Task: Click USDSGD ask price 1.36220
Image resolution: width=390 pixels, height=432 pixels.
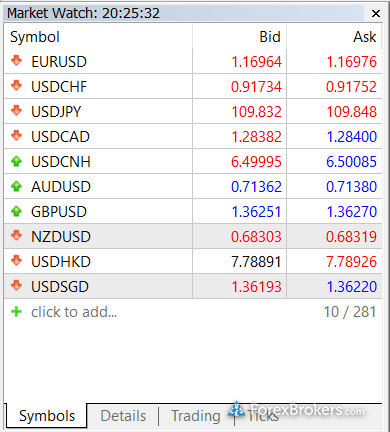Action: pos(352,287)
